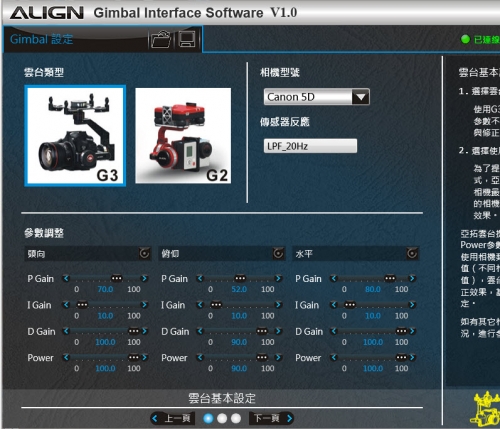Click the 俯仰 P Gain value 52.0

coord(239,289)
